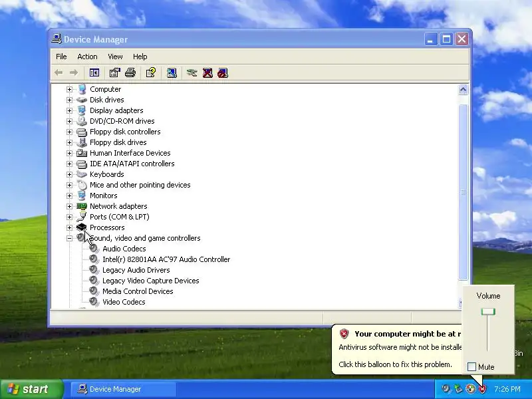This screenshot has height=399, width=532.
Task: Open the View menu
Action: pyautogui.click(x=115, y=57)
